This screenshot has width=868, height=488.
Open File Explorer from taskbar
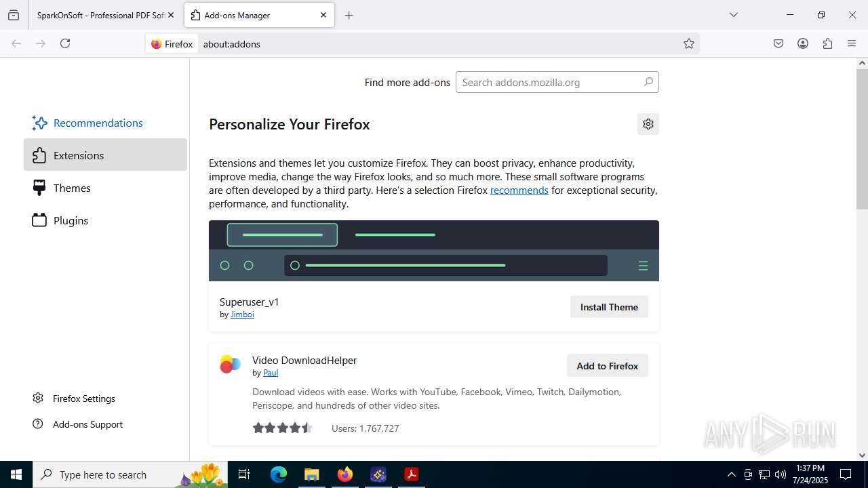pos(311,474)
